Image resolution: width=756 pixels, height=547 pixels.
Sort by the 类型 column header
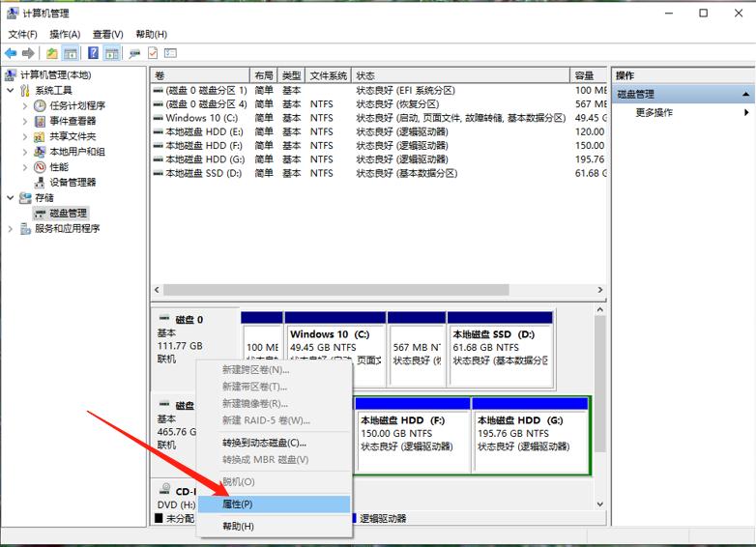pyautogui.click(x=291, y=75)
